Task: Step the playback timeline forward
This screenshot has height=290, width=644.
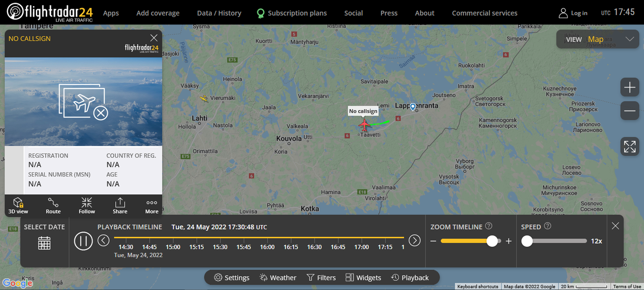Action: click(x=414, y=240)
